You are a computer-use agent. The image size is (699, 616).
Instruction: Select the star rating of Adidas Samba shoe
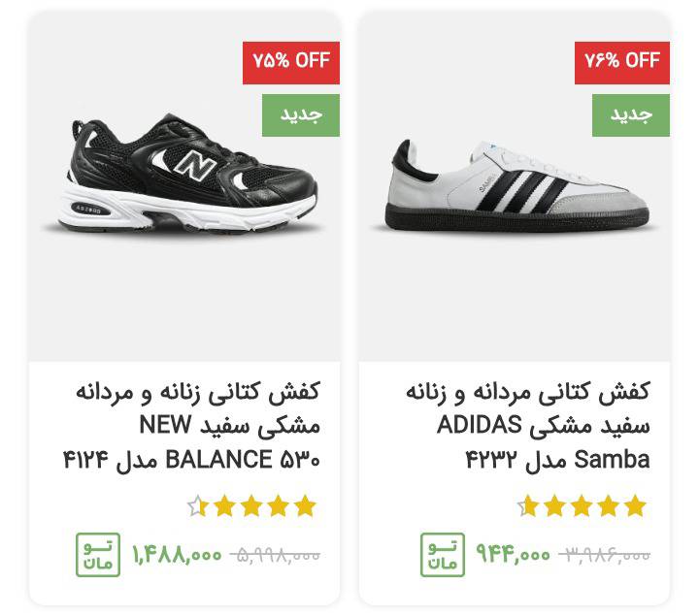[582, 506]
